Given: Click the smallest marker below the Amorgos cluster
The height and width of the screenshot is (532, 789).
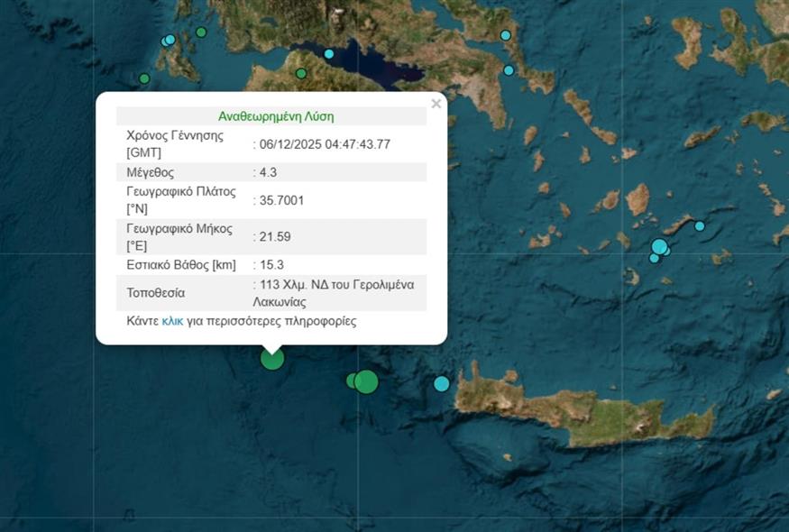Looking at the screenshot, I should [x=654, y=259].
